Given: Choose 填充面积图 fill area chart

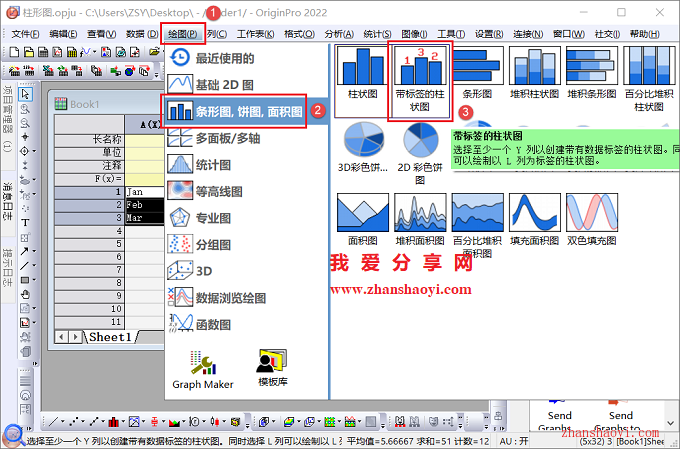Looking at the screenshot, I should click(x=534, y=220).
